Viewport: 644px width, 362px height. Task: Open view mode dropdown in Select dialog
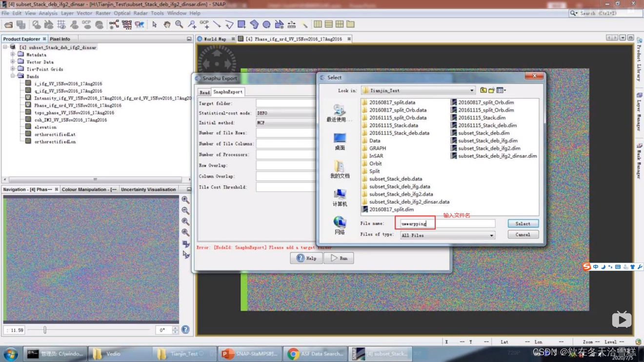click(x=501, y=90)
